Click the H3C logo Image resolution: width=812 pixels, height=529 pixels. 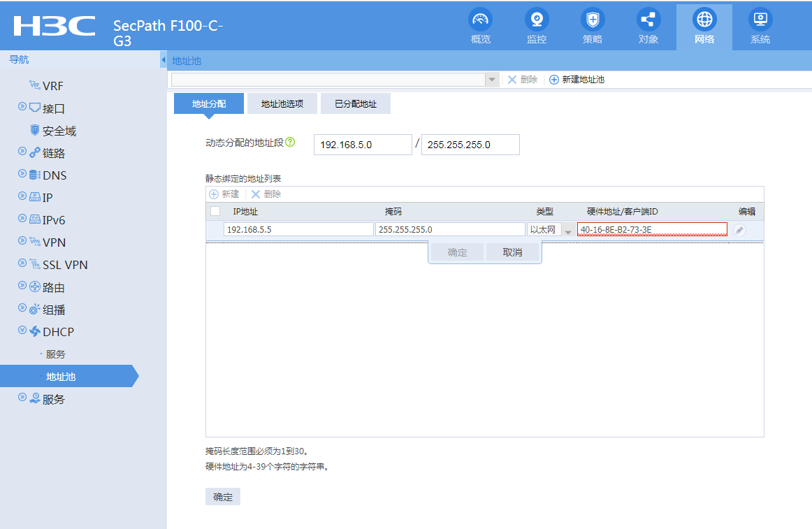coord(55,26)
